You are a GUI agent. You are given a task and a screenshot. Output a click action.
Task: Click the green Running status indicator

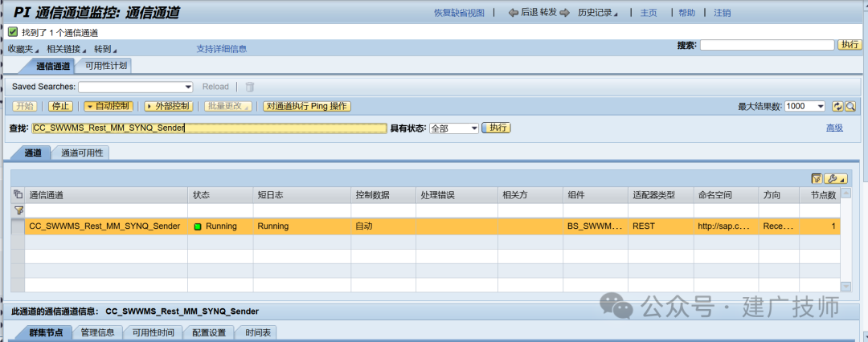tap(198, 226)
